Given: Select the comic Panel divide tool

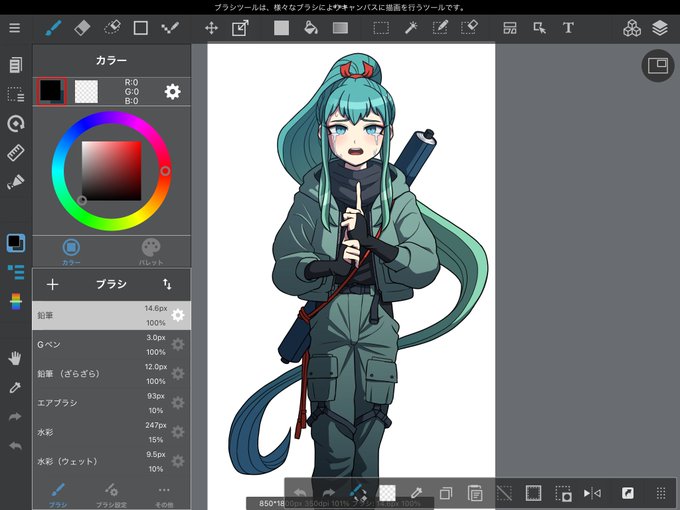Looking at the screenshot, I should (x=510, y=28).
